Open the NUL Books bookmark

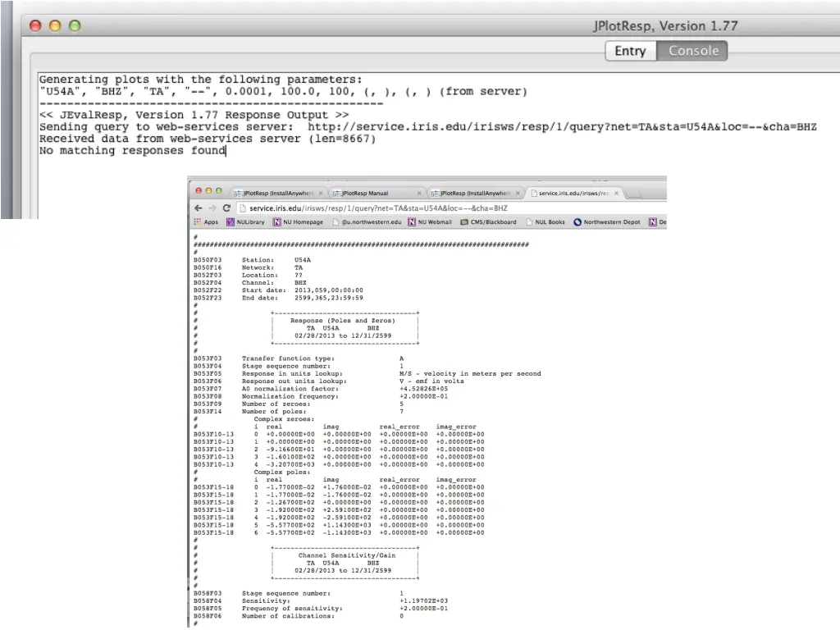[x=545, y=222]
